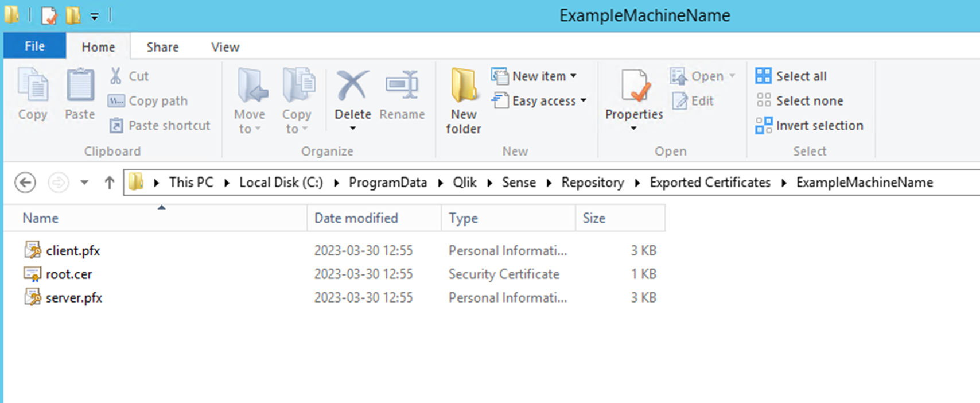This screenshot has height=403, width=980.
Task: Click the Open icon in Open group
Action: [x=678, y=76]
